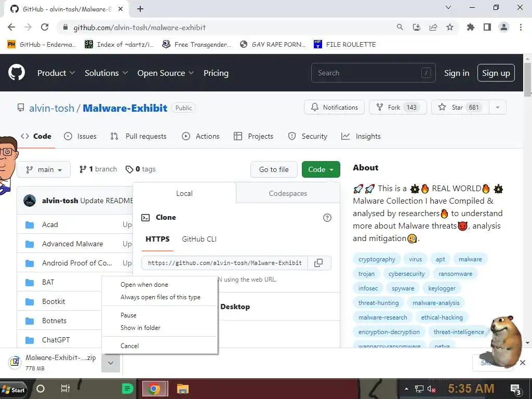532x399 pixels.
Task: Click the Sign up button
Action: 496,73
